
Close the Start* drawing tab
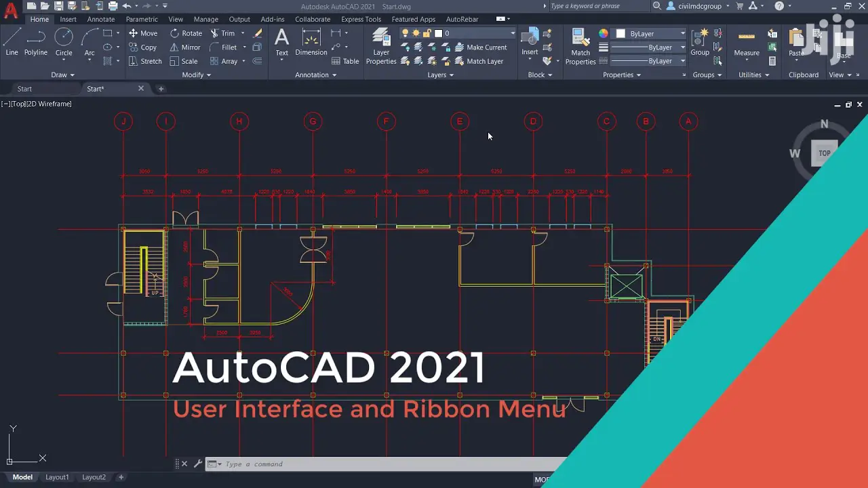(141, 88)
